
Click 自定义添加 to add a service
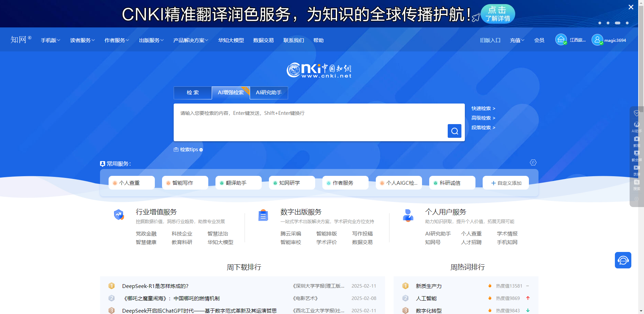[506, 183]
